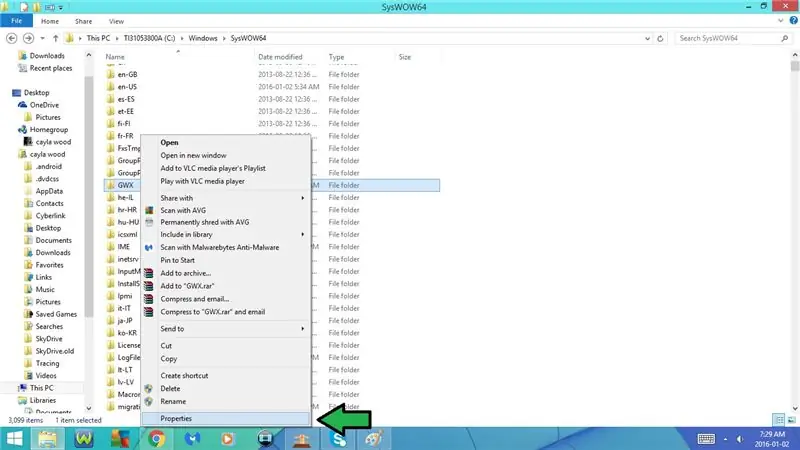Click the volume speaker tray icon
Screen dimensions: 800x450
(x=740, y=439)
